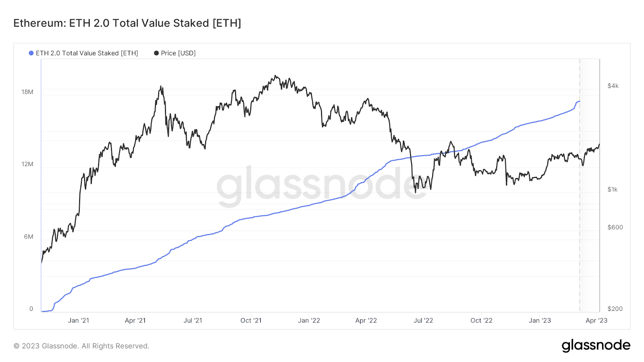Click the 12M left axis label
644x362 pixels.
pos(27,164)
